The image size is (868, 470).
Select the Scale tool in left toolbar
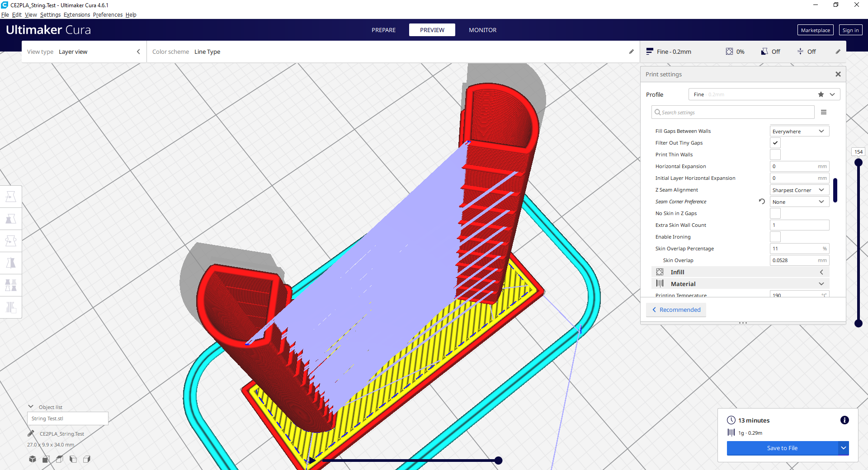[x=11, y=219]
